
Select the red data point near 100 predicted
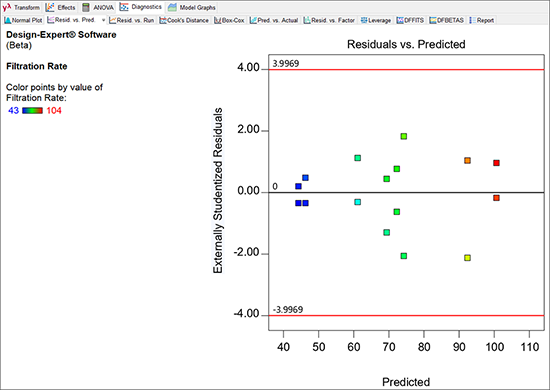496,163
